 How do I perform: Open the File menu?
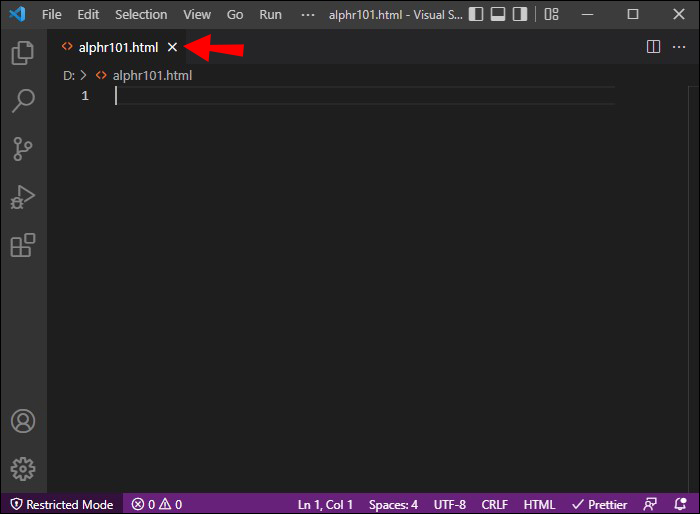pos(52,14)
